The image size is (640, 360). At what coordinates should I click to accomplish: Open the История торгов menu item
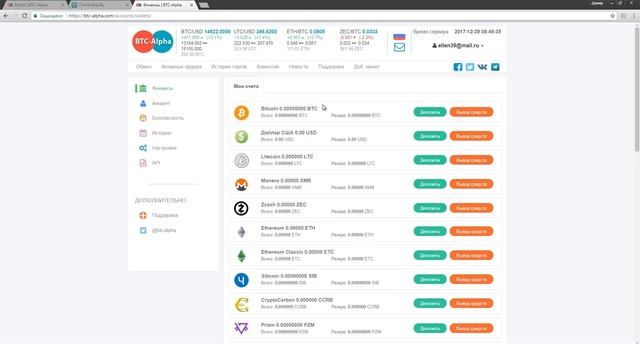229,67
